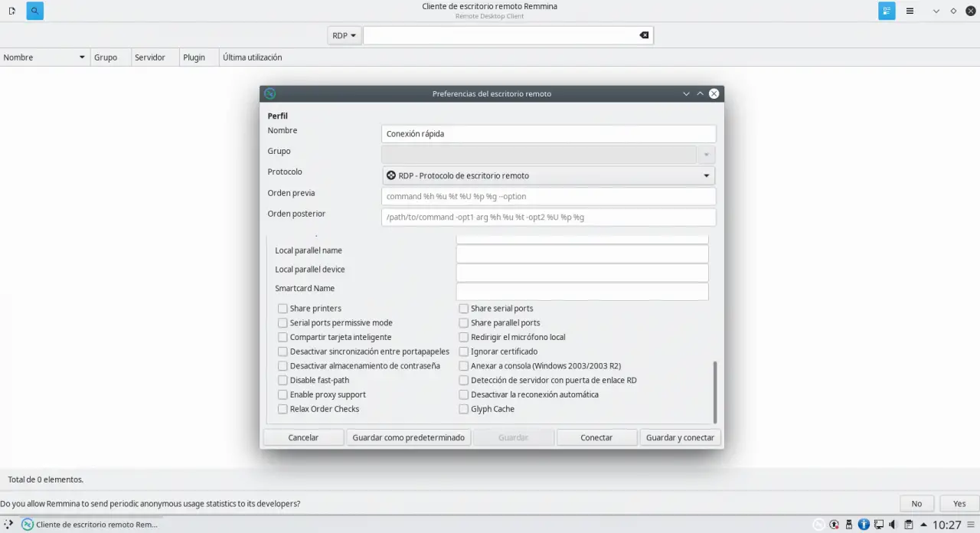The image size is (980, 533).
Task: Click the options vertical scrollbar
Action: pos(715,392)
